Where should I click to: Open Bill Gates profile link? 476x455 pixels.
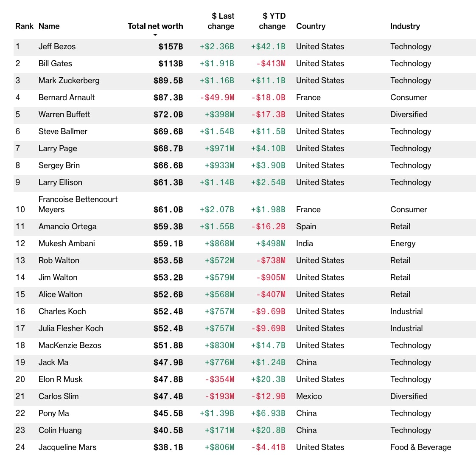click(x=55, y=63)
